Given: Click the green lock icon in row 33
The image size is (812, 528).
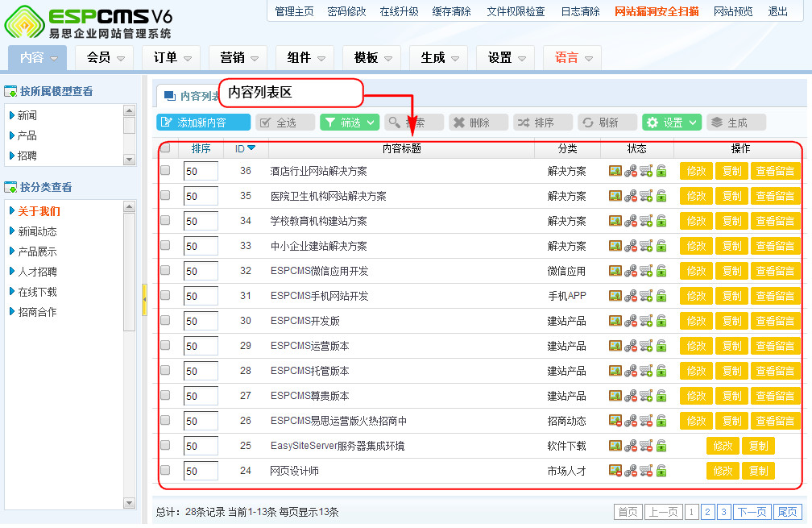Looking at the screenshot, I should pyautogui.click(x=661, y=246).
